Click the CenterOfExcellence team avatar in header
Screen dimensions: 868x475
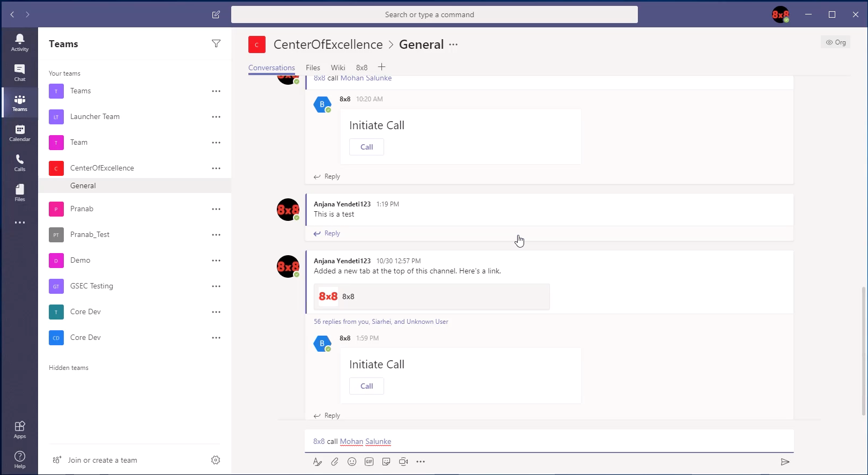(x=257, y=44)
